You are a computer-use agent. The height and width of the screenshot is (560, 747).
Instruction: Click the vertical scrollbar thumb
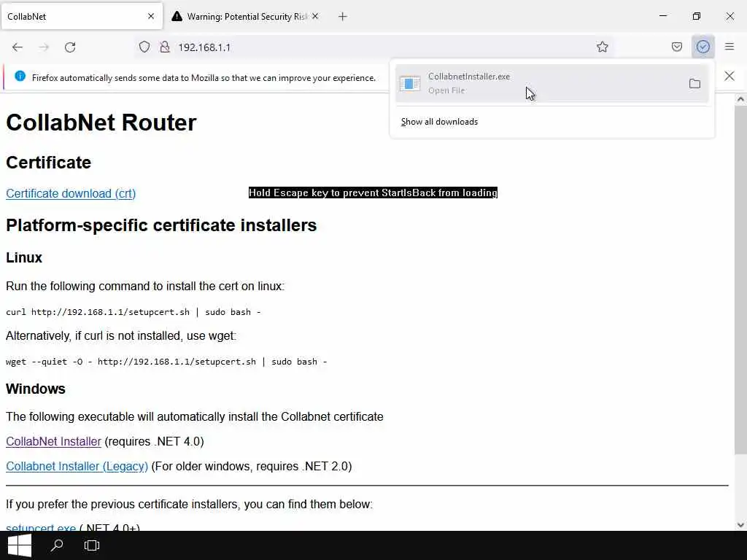pyautogui.click(x=740, y=280)
